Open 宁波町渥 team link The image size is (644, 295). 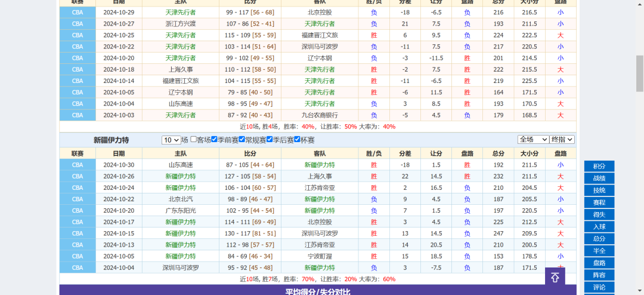click(320, 256)
